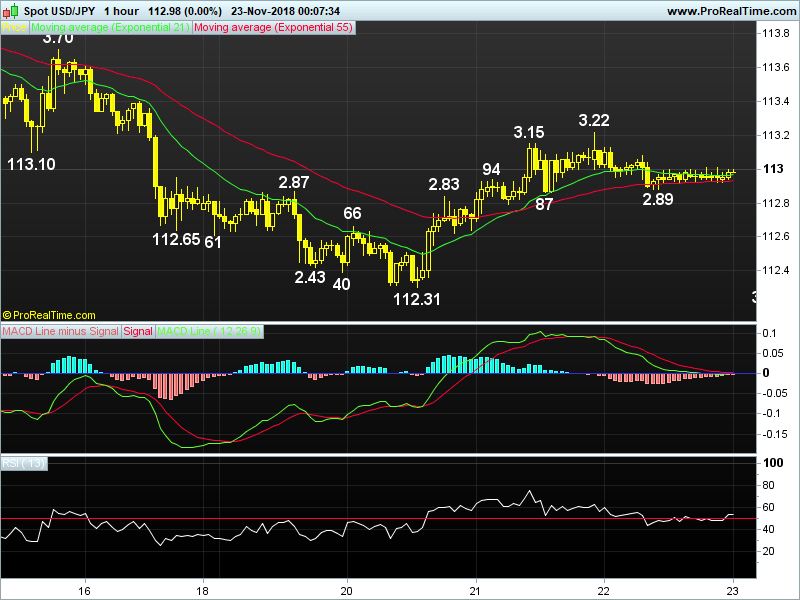Select Moving average (Exponential 21) label
Screen dimensions: 800x600
click(109, 29)
